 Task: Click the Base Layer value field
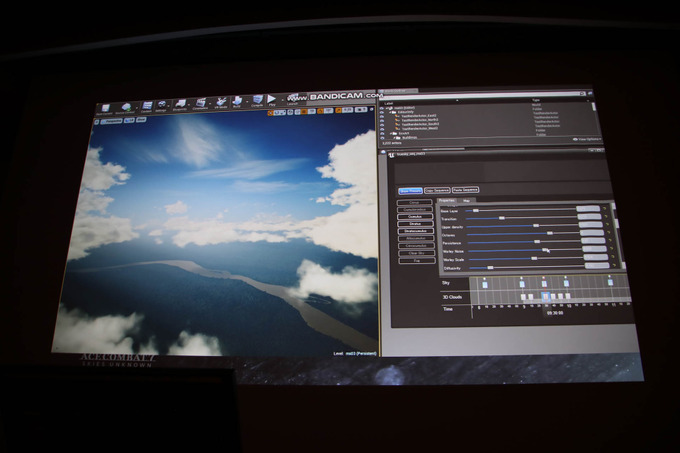click(588, 209)
